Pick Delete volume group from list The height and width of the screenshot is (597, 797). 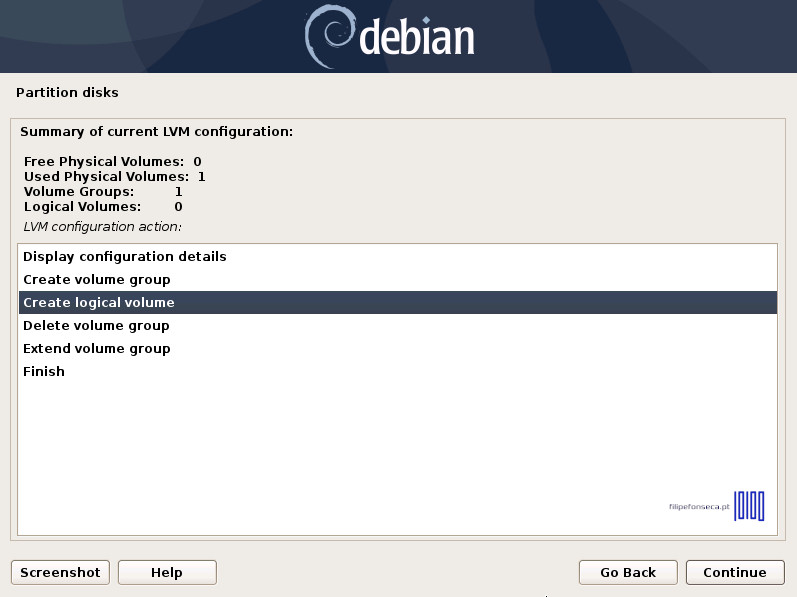[x=96, y=326]
